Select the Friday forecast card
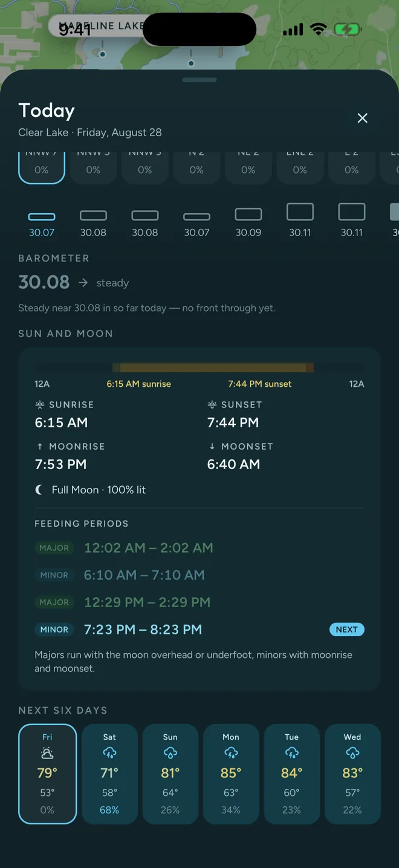The height and width of the screenshot is (868, 399). [x=47, y=774]
